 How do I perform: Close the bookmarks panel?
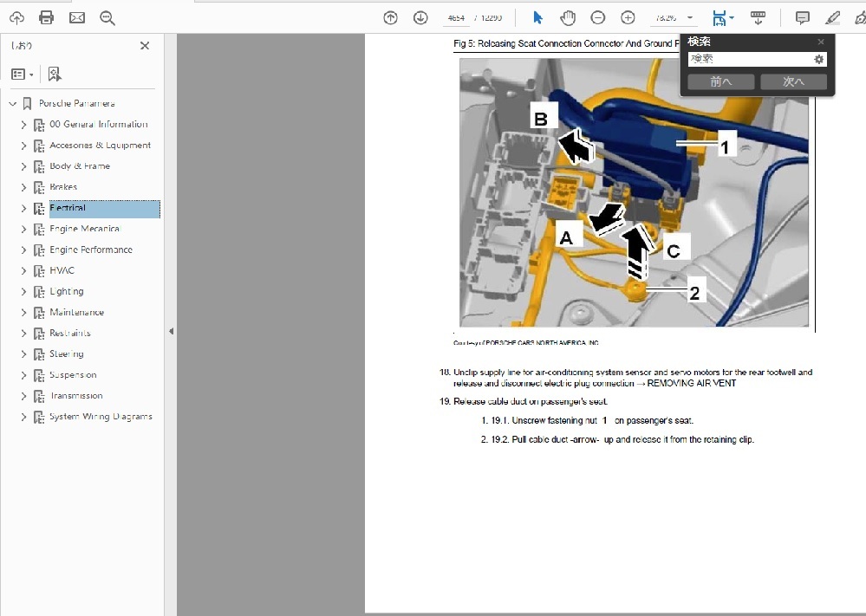coord(145,46)
